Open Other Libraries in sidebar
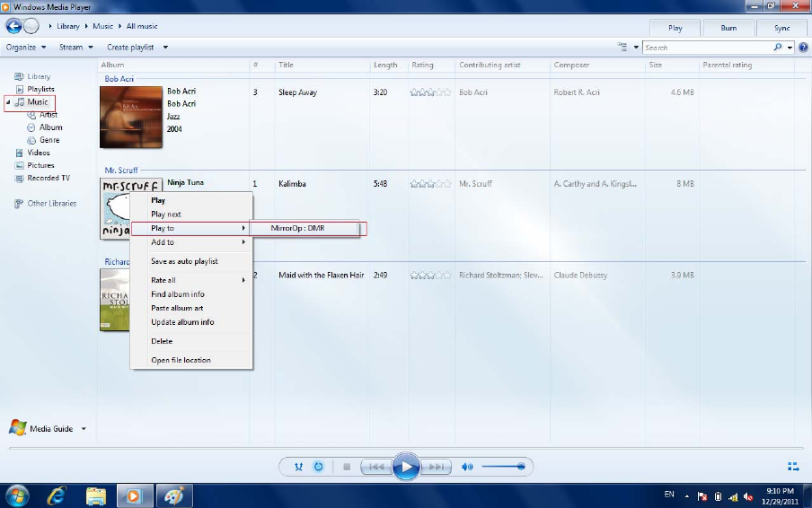This screenshot has height=508, width=812. [46, 204]
